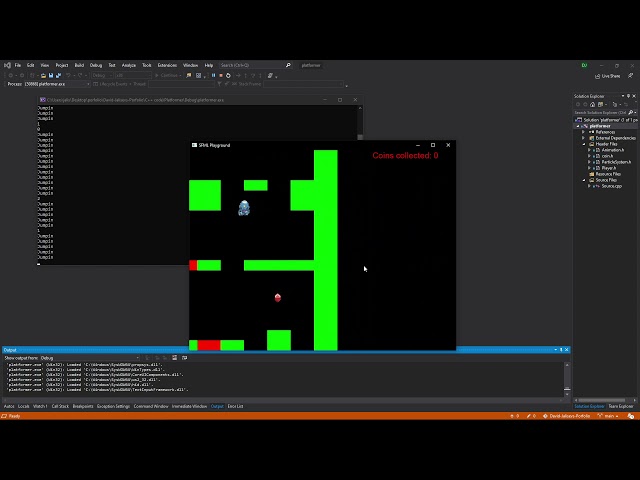Viewport: 640px width, 480px height.
Task: Open the Project menu
Action: 62,65
